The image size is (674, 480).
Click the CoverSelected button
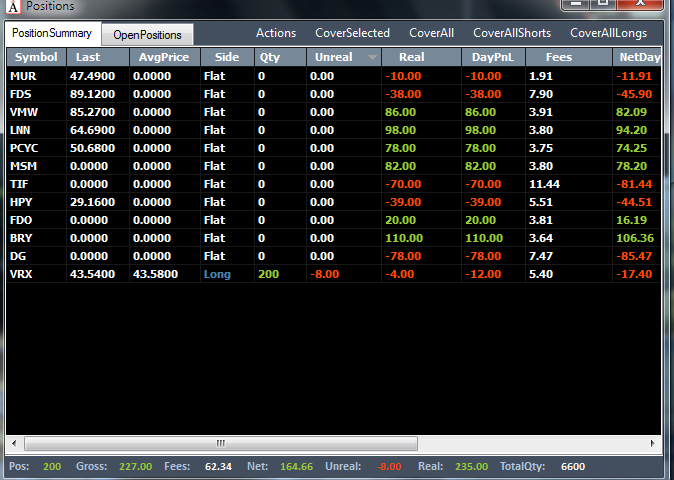click(x=352, y=33)
